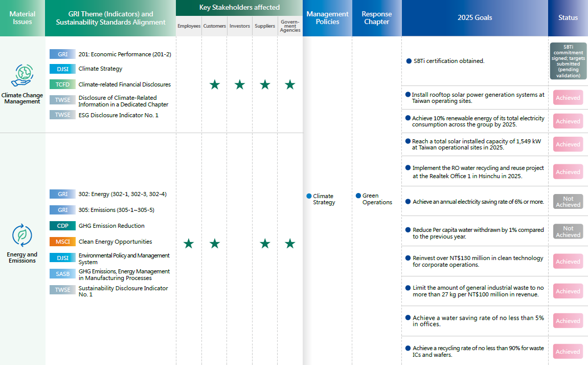This screenshot has width=588, height=365.
Task: Click Achieved badge for 10% renewable energy goal
Action: click(568, 121)
